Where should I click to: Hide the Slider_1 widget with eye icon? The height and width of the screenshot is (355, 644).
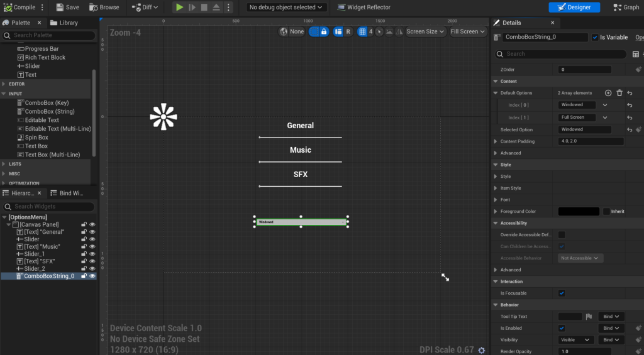click(x=92, y=254)
